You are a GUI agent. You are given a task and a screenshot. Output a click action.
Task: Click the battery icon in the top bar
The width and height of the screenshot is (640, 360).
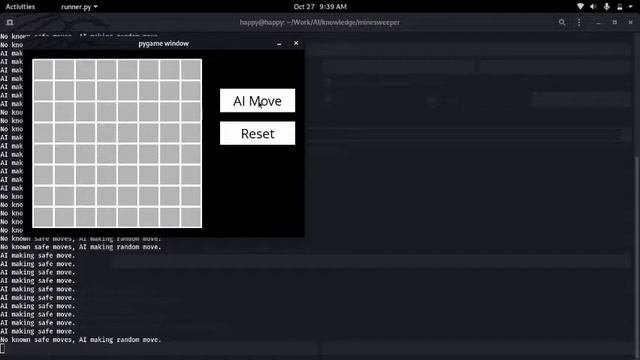[620, 7]
